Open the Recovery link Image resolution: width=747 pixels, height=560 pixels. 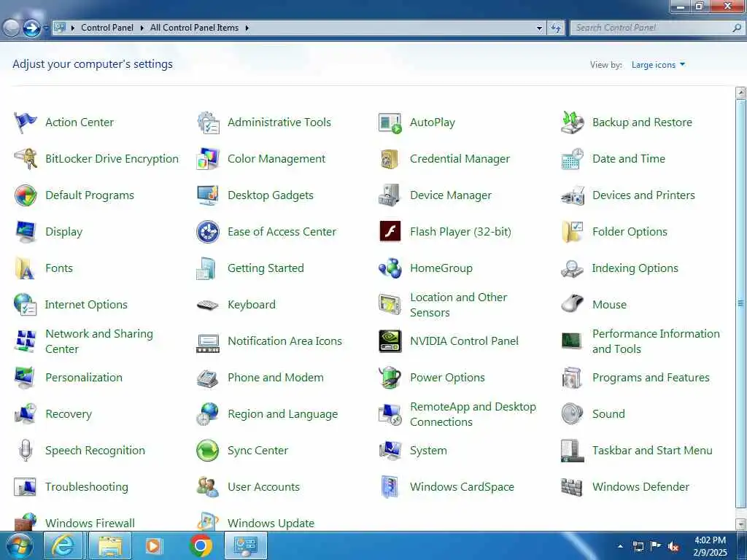tap(69, 414)
